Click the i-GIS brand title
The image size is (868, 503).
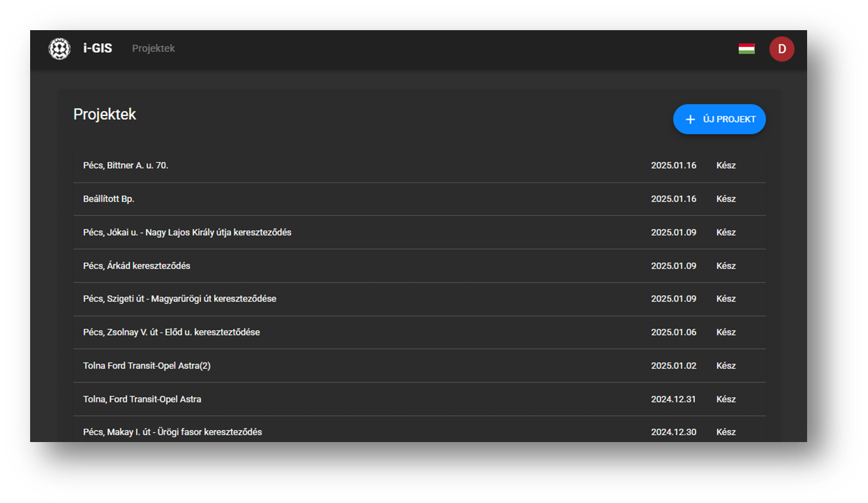tap(97, 49)
